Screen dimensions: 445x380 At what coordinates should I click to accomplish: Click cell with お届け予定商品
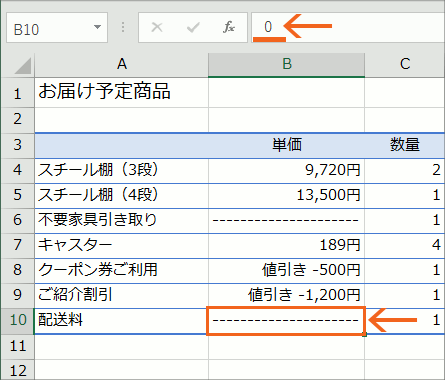(x=122, y=93)
